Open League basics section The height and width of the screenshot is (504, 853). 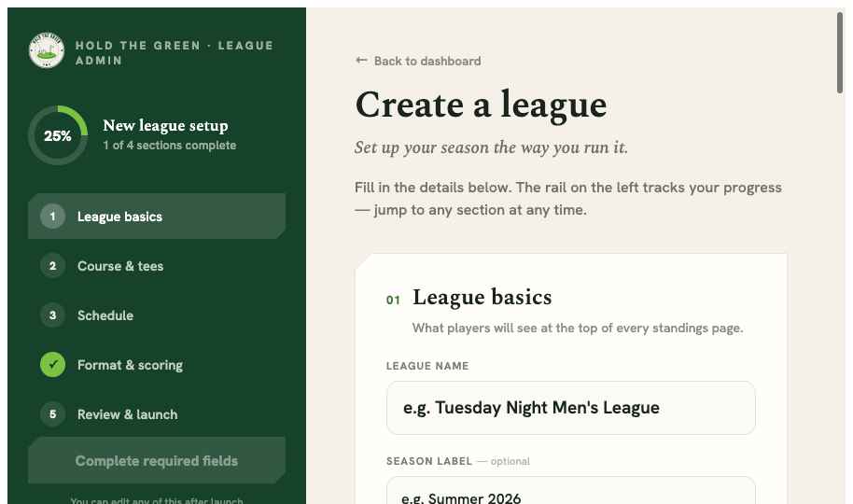[x=157, y=217]
